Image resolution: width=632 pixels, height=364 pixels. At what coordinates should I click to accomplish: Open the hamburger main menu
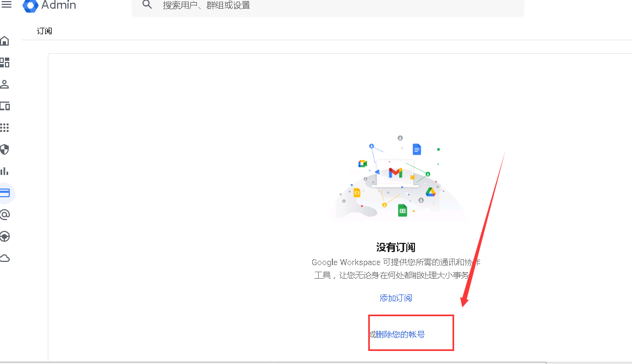[7, 4]
